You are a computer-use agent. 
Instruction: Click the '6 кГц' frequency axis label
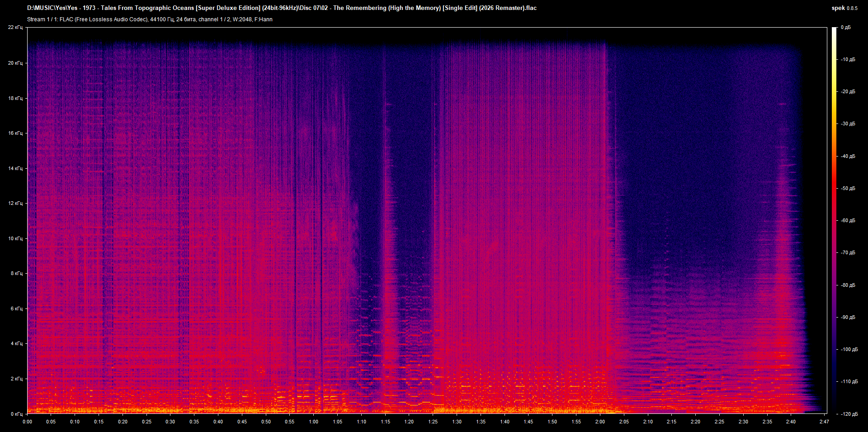tap(16, 309)
